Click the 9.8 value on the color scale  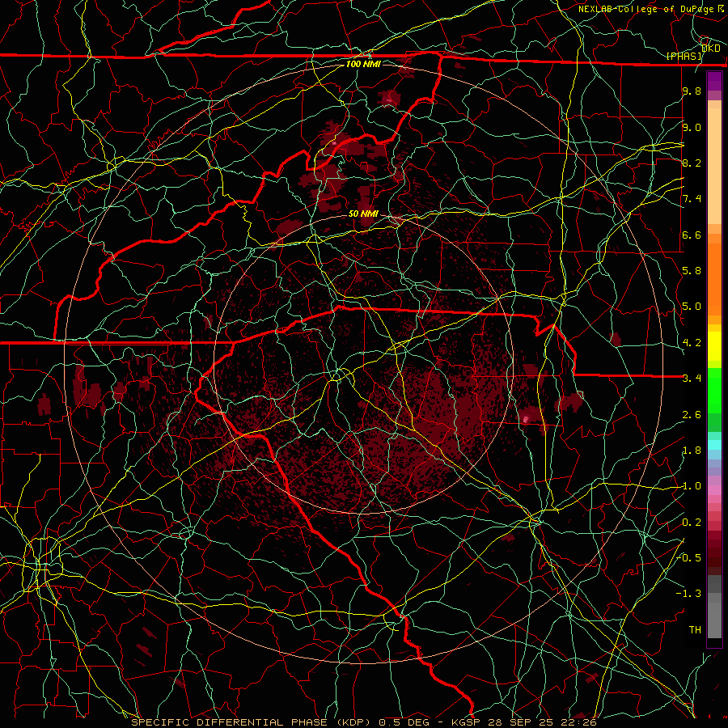tap(692, 91)
